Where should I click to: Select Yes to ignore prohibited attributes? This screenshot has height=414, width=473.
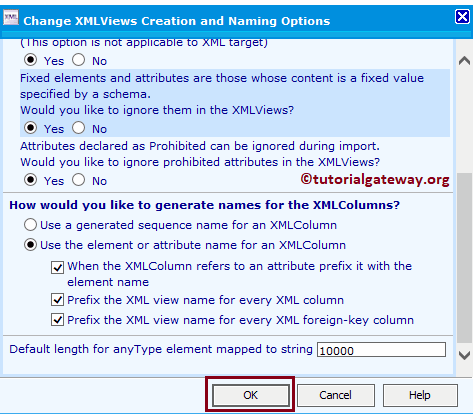(x=30, y=180)
